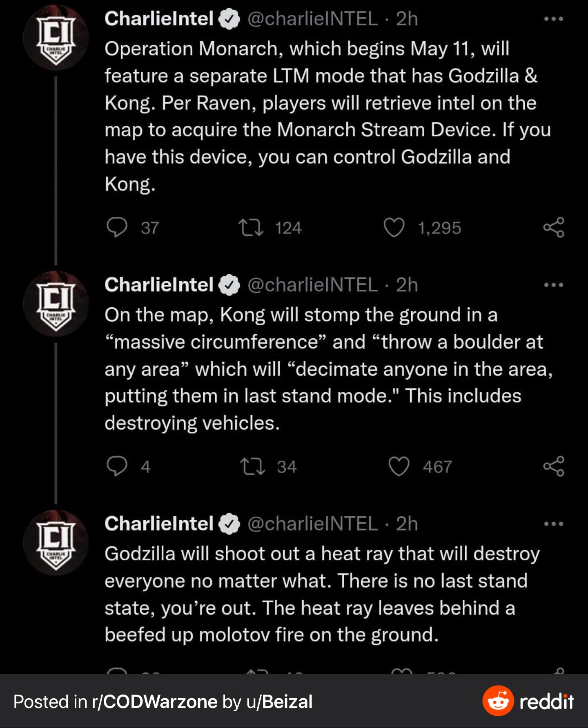Open the r/CODWarzone subreddit link
The height and width of the screenshot is (728, 588).
click(x=155, y=702)
